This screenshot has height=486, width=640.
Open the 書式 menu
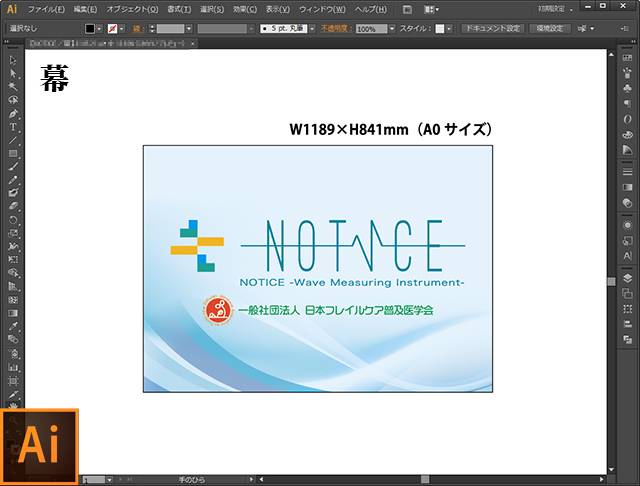click(179, 9)
